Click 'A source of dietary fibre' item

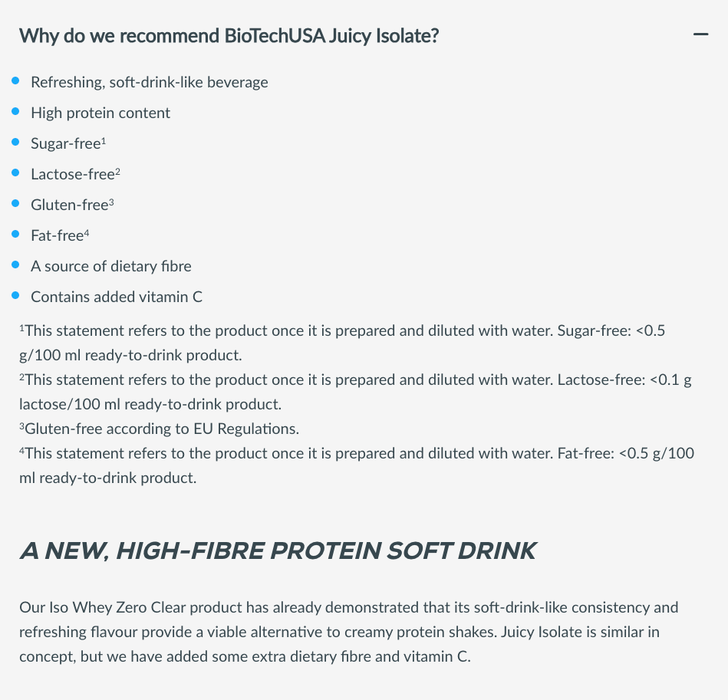(x=111, y=266)
